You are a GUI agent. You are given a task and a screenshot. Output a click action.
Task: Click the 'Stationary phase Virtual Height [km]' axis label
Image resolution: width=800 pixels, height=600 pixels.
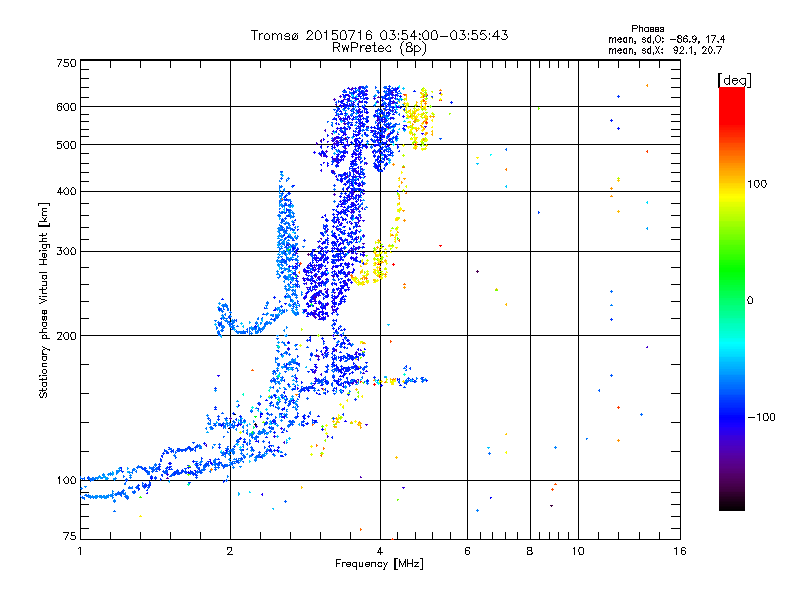[43, 300]
